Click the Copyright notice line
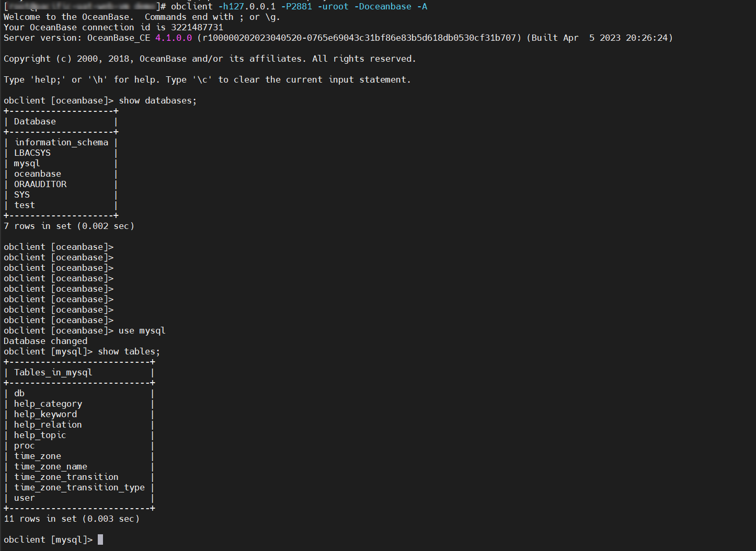 (x=210, y=59)
